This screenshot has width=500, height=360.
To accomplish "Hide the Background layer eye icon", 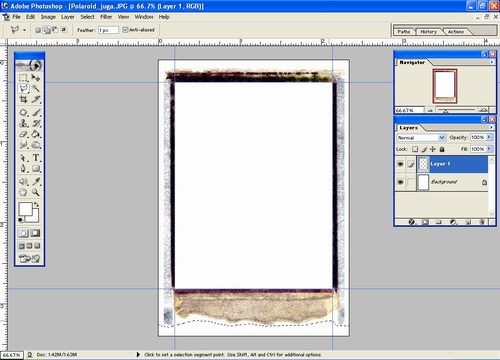I will click(400, 182).
